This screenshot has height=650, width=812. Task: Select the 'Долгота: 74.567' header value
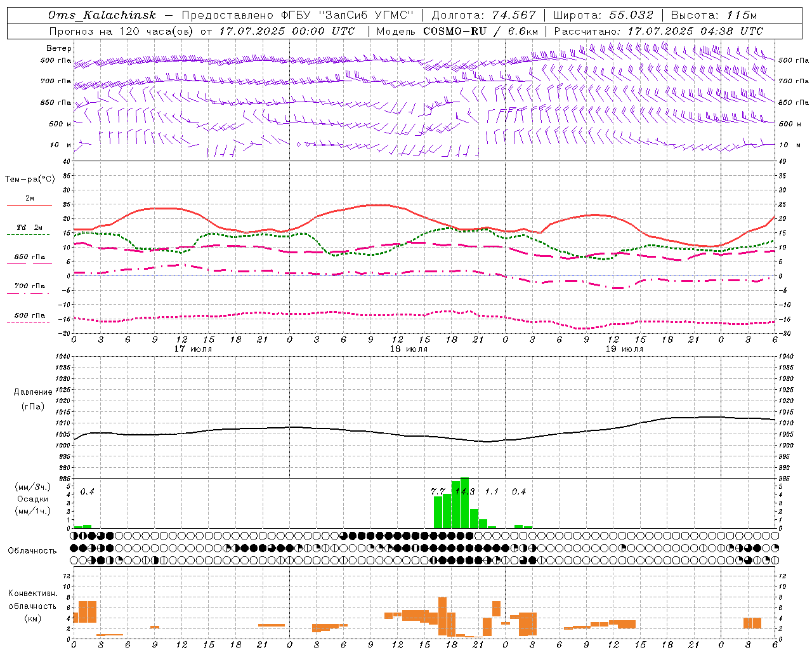[x=483, y=15]
